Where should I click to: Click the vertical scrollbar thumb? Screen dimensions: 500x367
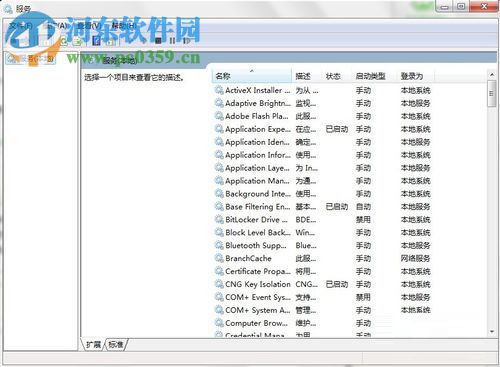click(492, 94)
